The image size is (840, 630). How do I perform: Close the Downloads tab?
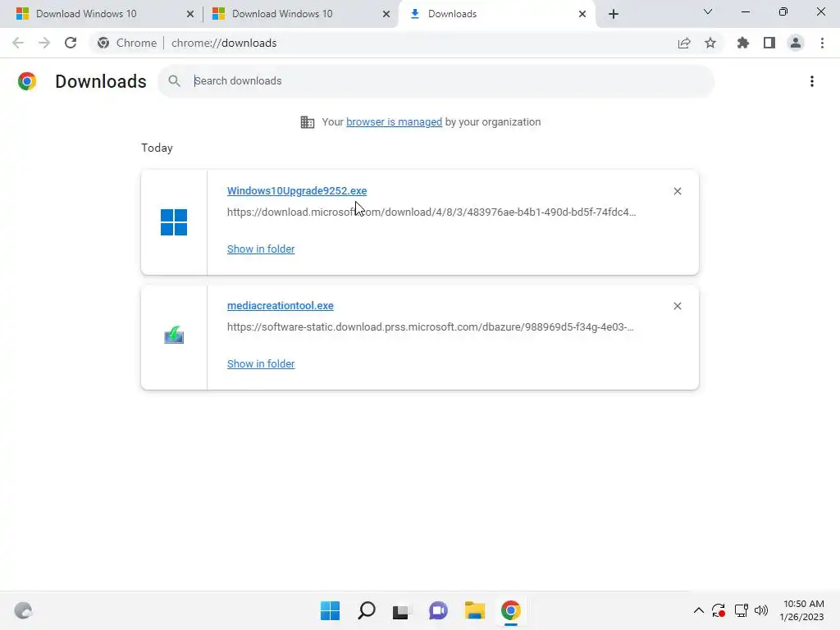point(582,14)
